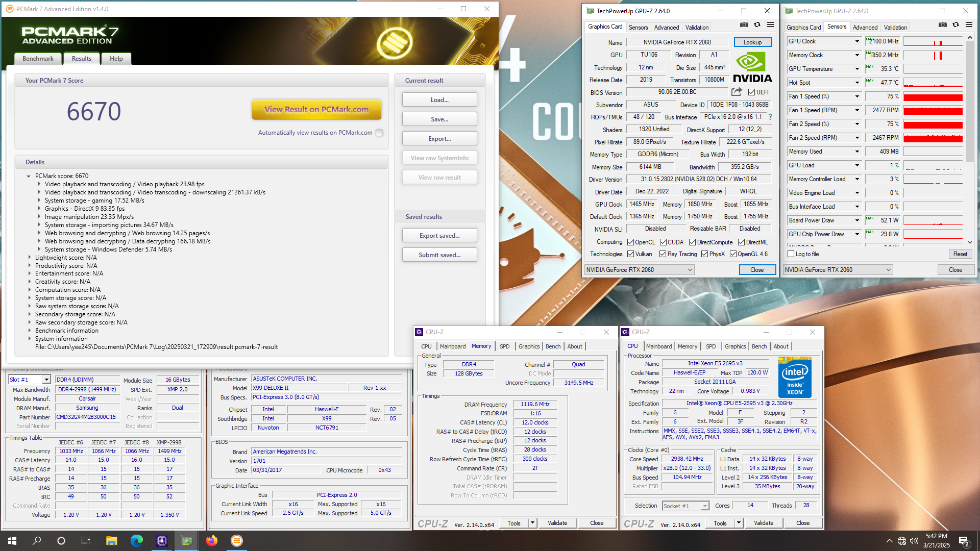Toggle DirectCompute checkbox
The image size is (980, 551).
click(x=692, y=242)
